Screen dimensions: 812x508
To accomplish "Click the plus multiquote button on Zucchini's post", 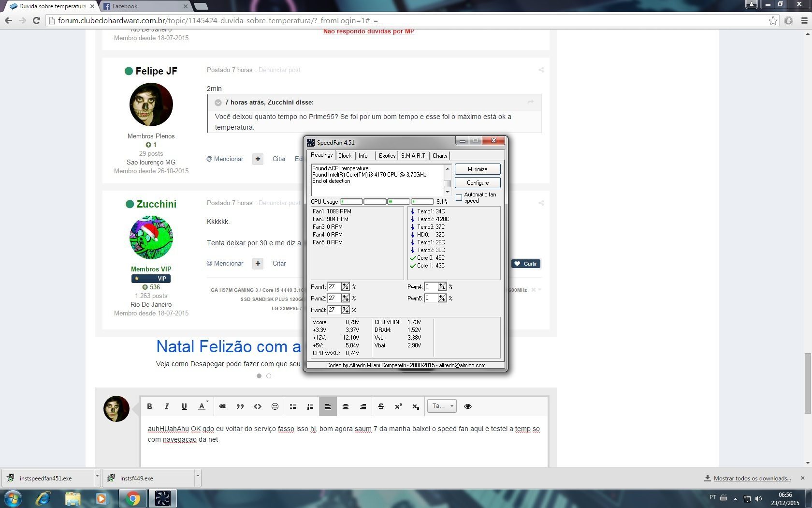I will (x=258, y=264).
